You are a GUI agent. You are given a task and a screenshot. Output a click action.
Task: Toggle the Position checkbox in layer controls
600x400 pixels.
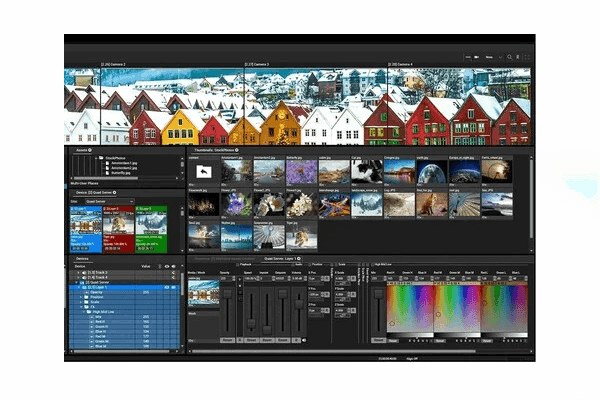click(x=310, y=264)
